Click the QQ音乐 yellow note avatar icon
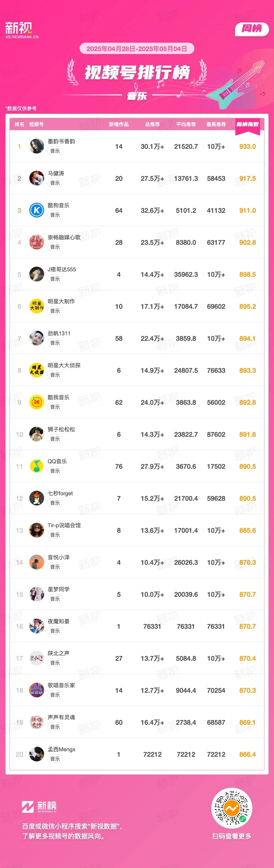 36,466
